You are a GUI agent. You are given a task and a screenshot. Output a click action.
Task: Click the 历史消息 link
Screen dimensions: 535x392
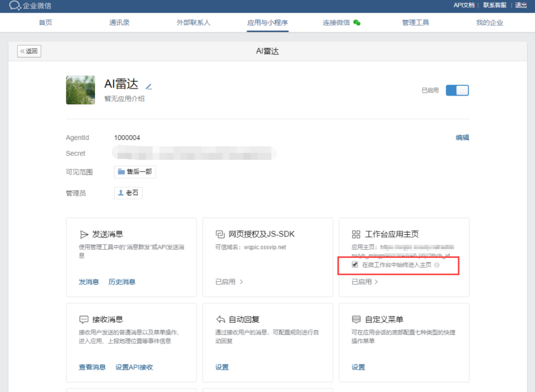(x=122, y=282)
